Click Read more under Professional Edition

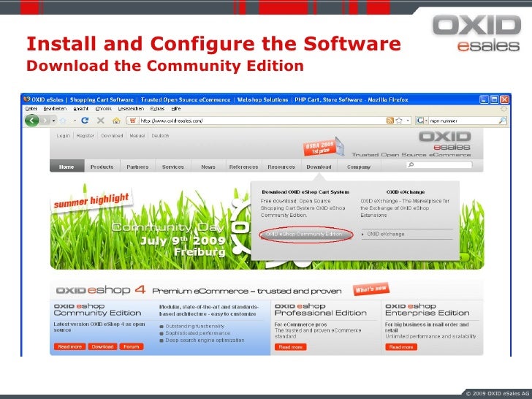[x=290, y=346]
